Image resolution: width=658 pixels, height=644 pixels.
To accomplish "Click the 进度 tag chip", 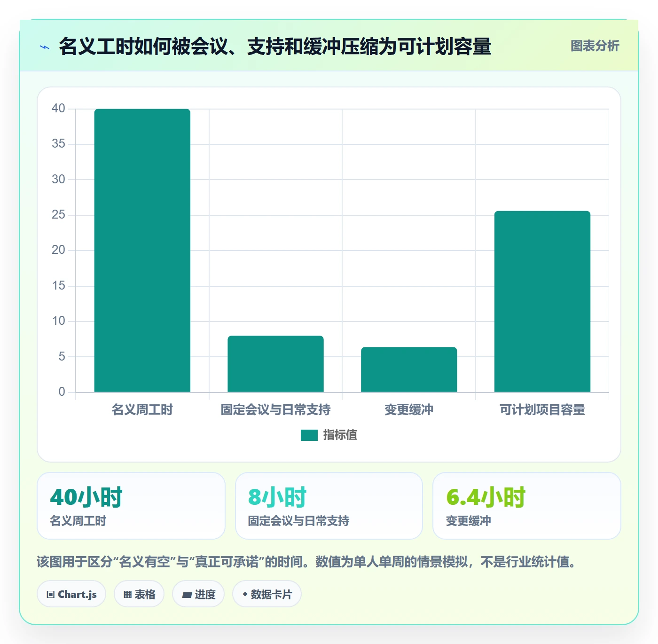I will (198, 594).
